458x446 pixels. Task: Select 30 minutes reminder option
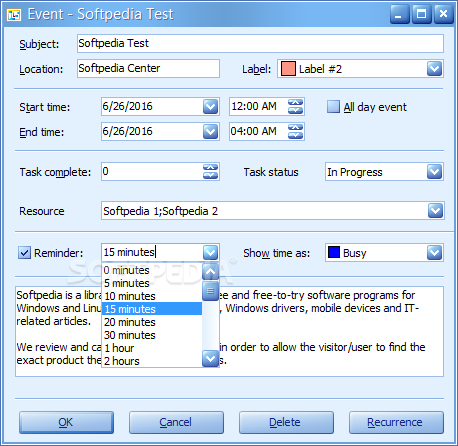(152, 335)
